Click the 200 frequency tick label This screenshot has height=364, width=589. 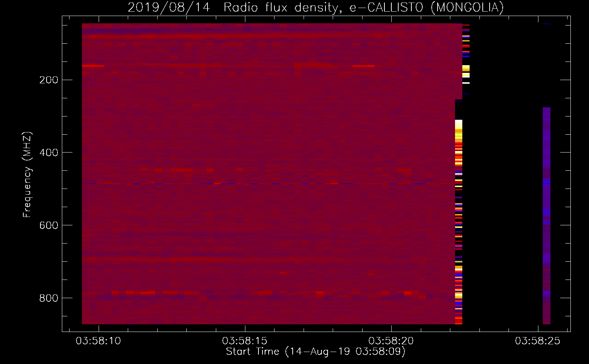(48, 80)
